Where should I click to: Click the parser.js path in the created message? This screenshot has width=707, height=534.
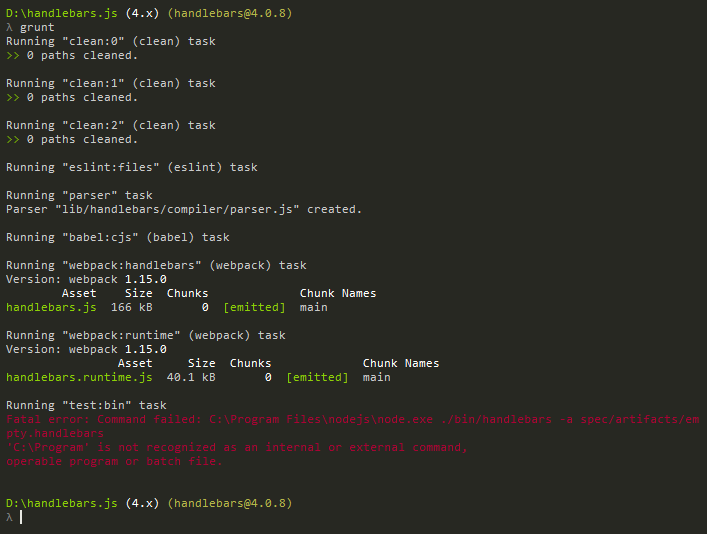[177, 209]
